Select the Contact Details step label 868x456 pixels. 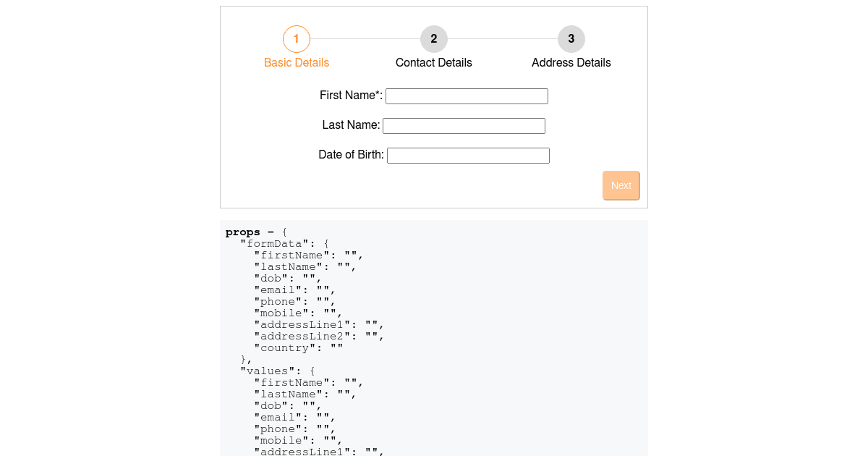(434, 63)
